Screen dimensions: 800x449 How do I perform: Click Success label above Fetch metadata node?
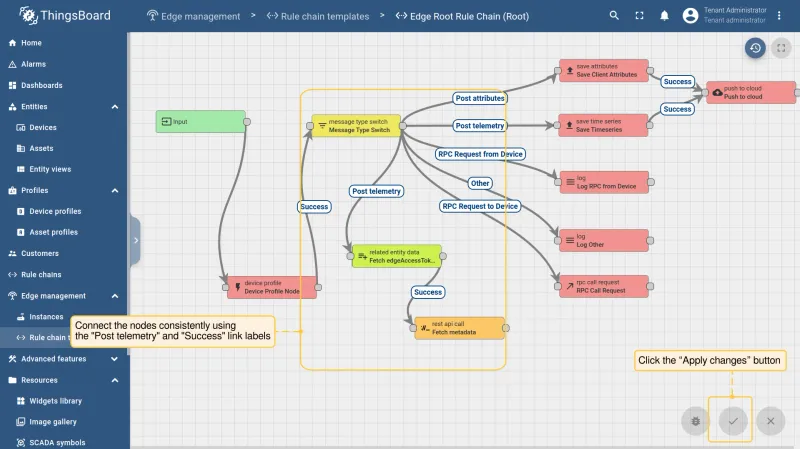coord(428,292)
